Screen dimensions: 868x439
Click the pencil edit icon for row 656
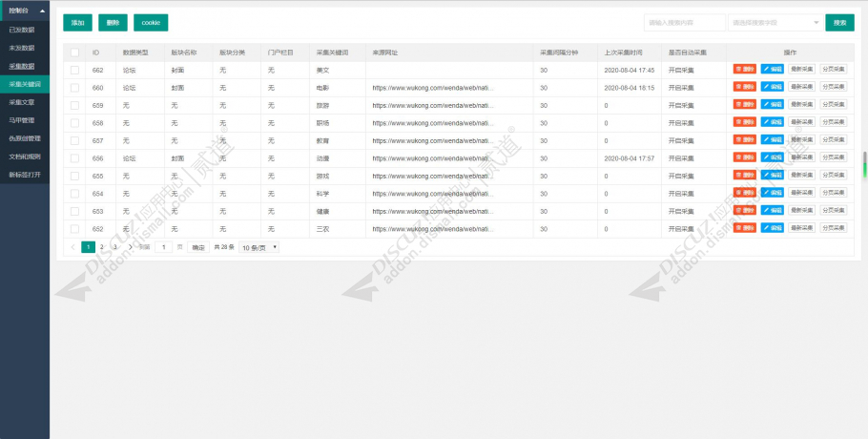coord(772,158)
